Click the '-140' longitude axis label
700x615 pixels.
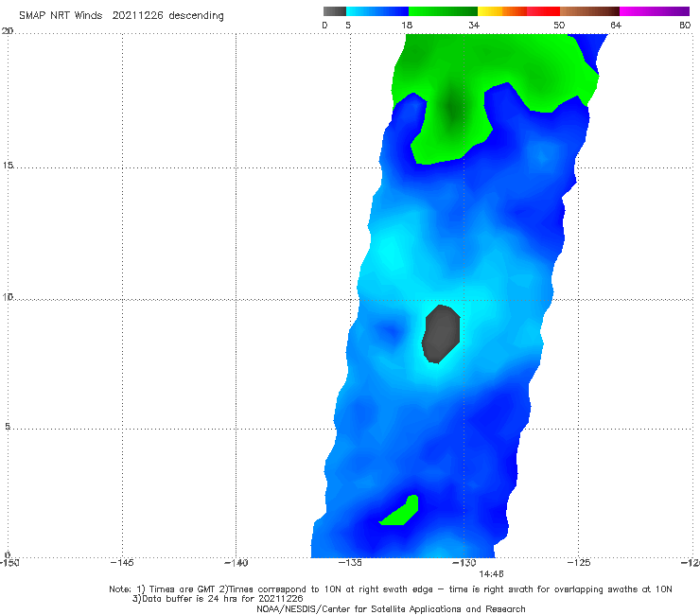pos(236,563)
